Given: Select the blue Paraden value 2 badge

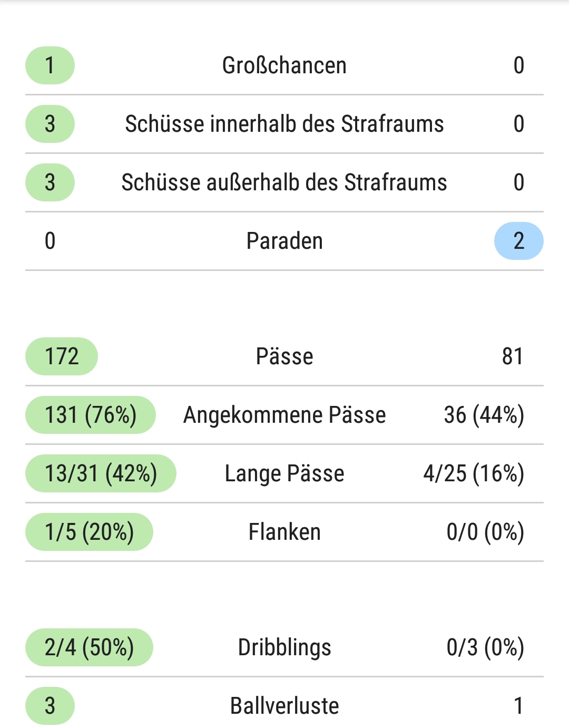Looking at the screenshot, I should click(x=519, y=241).
